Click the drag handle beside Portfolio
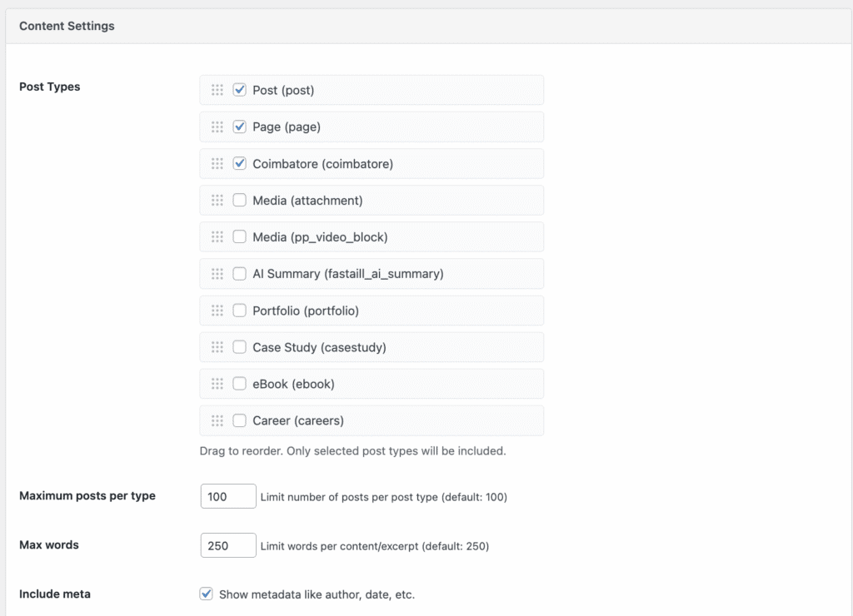Screen dimensions: 853x616 (x=217, y=310)
